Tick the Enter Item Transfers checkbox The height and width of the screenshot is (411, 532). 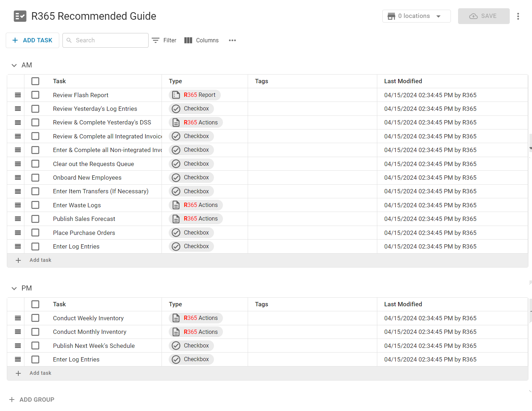(x=35, y=192)
